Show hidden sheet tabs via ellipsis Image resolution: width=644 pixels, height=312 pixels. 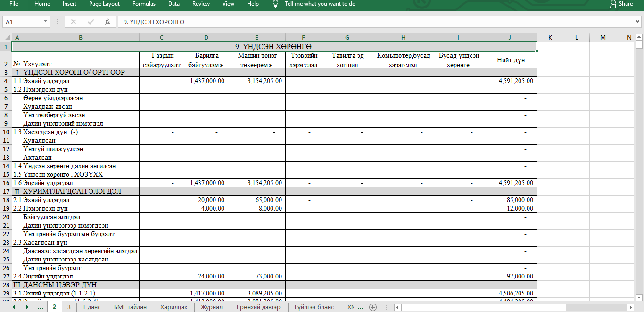pyautogui.click(x=41, y=307)
